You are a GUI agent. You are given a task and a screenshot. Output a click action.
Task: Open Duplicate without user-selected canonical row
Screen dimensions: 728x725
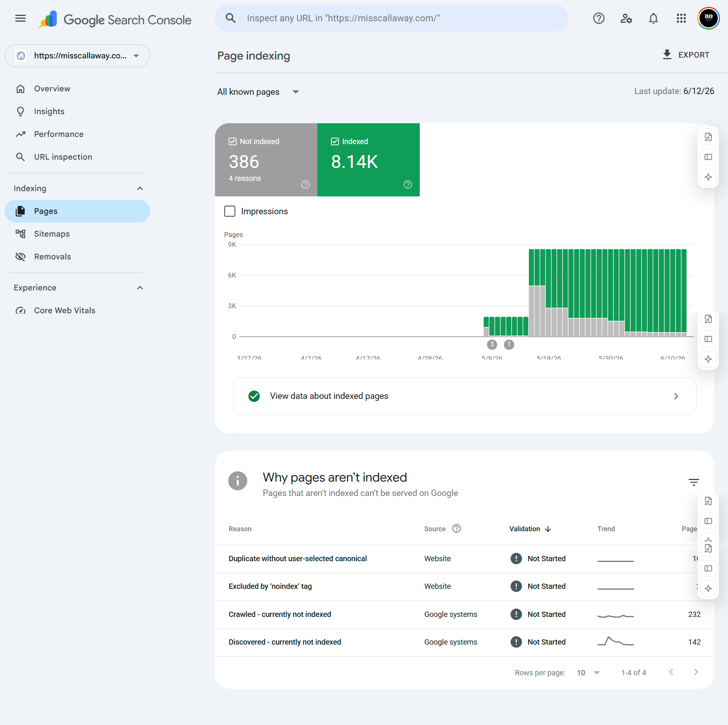(x=464, y=559)
